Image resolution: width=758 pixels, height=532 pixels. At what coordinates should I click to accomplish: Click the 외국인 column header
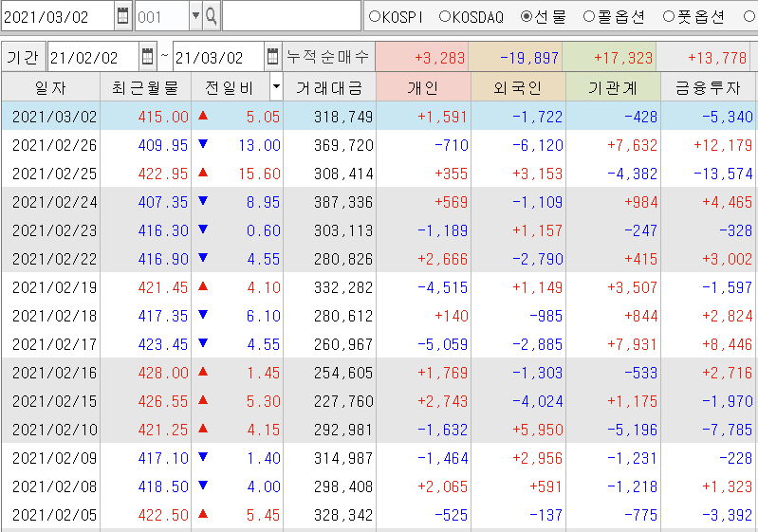[x=518, y=87]
